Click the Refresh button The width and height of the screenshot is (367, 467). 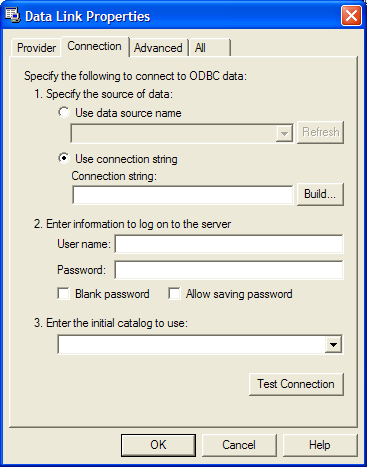[x=320, y=132]
